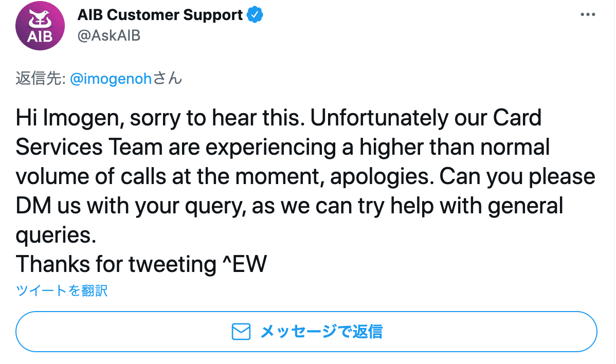Screen dimensions: 616x364
Task: Translate tweet via the ツイートを翻訳 link
Action: pos(62,290)
